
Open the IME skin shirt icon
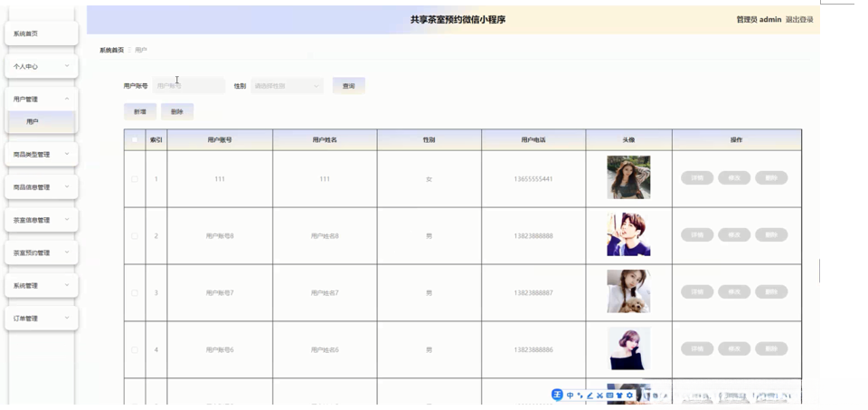click(x=619, y=395)
